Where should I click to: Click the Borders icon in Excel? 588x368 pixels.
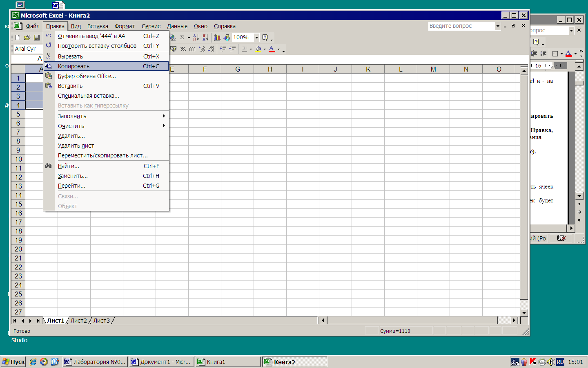click(x=244, y=49)
